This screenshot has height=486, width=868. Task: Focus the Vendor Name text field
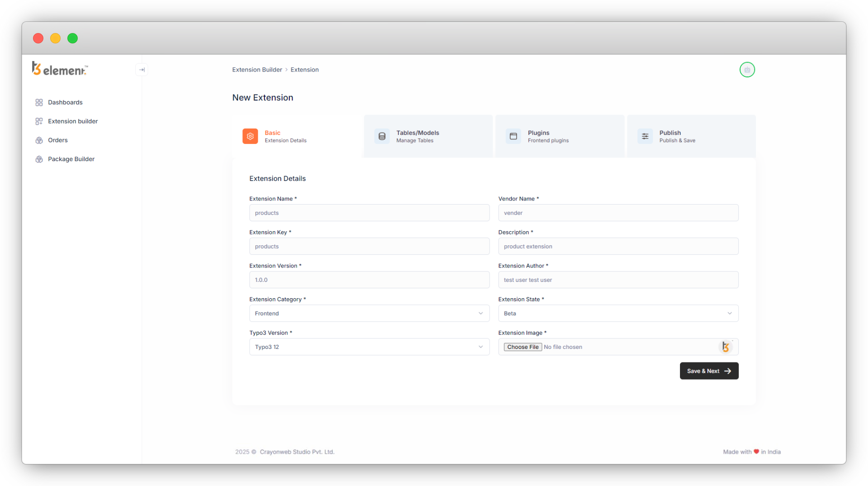(618, 213)
